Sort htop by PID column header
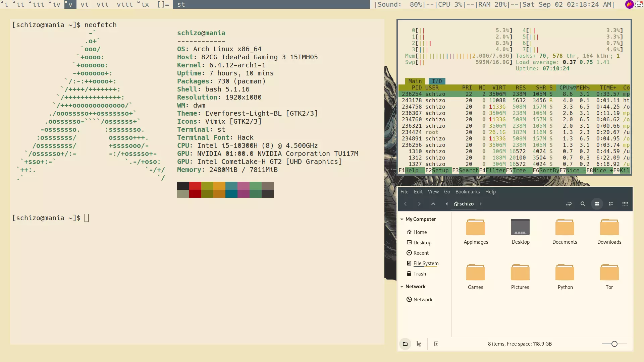The height and width of the screenshot is (362, 644). pyautogui.click(x=417, y=87)
